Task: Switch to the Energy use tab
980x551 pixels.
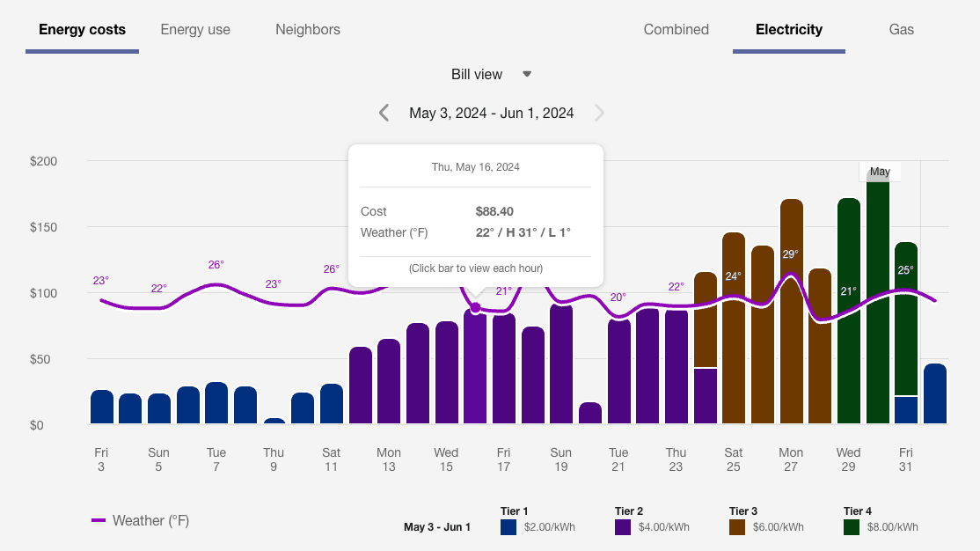Action: (x=195, y=29)
